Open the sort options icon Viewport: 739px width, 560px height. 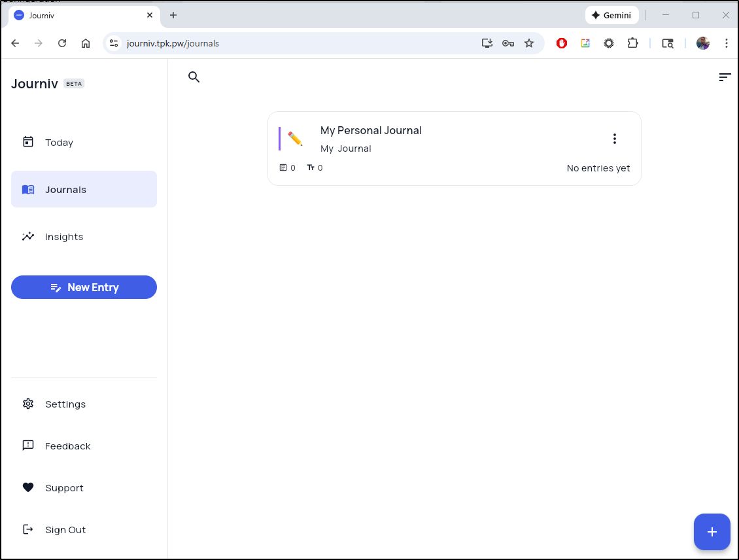pyautogui.click(x=725, y=77)
